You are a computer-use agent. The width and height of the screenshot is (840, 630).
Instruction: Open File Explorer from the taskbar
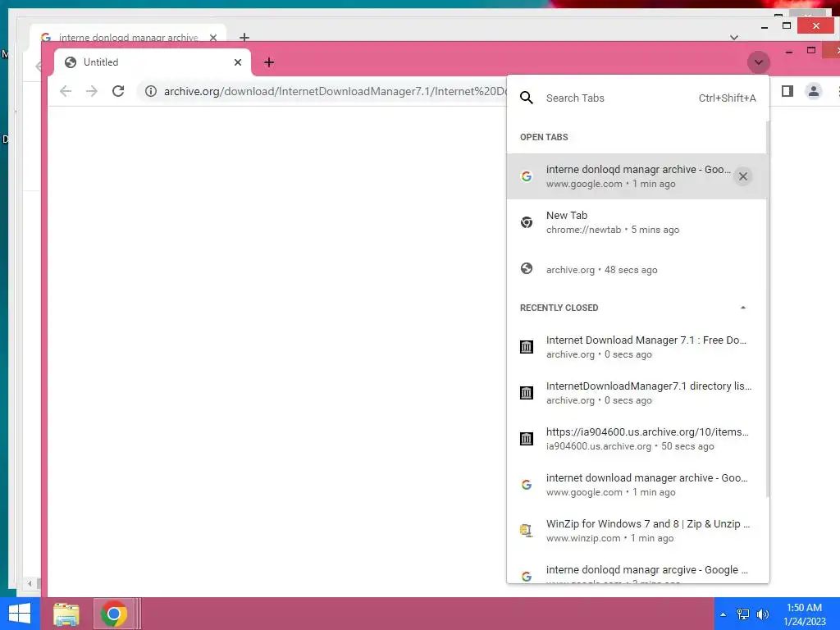click(x=66, y=614)
